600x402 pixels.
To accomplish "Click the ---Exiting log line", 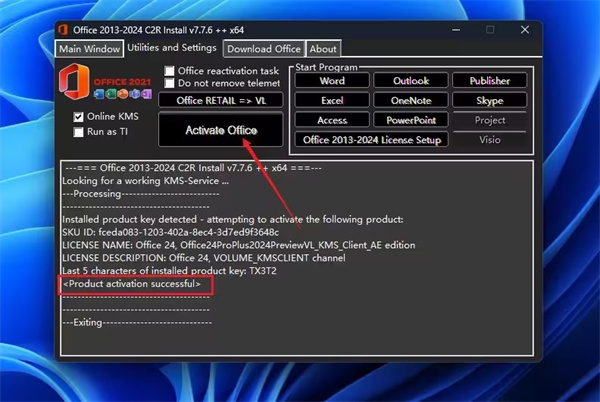I will coord(137,322).
